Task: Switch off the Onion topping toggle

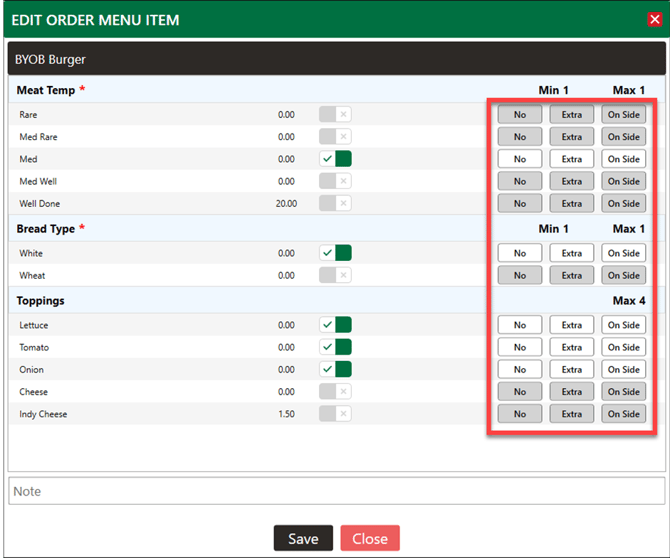Action: (x=335, y=370)
